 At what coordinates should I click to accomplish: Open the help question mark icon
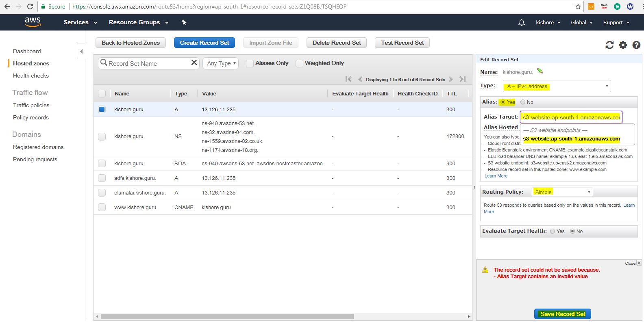click(636, 45)
